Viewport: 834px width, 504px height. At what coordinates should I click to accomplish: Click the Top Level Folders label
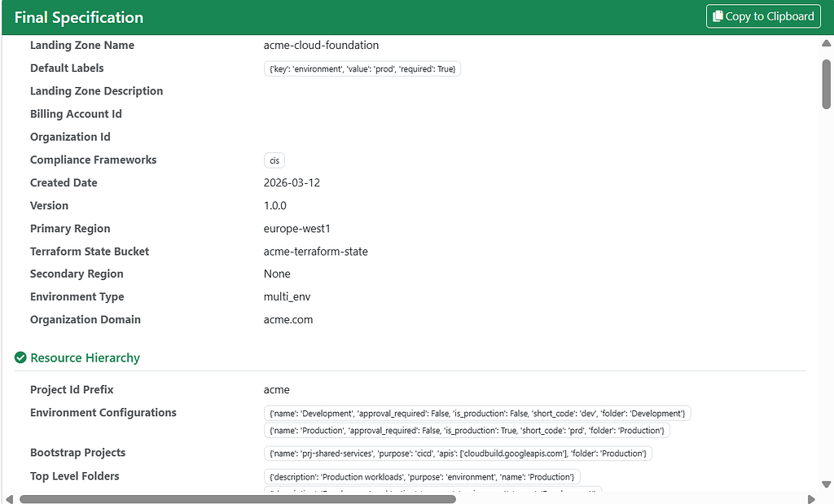(74, 476)
